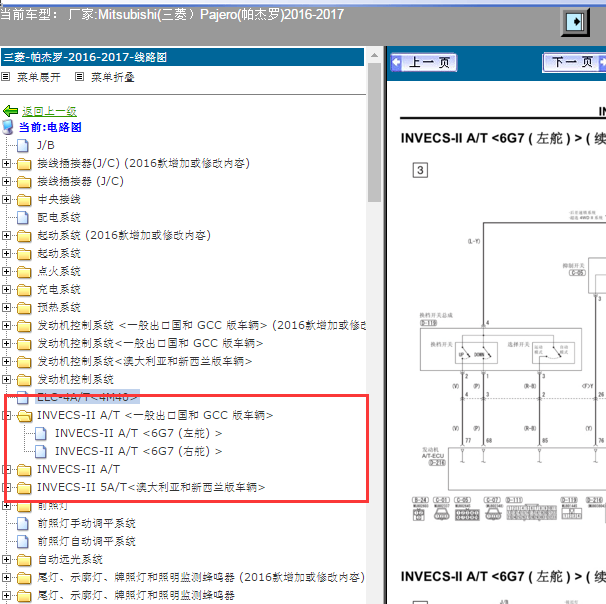This screenshot has height=604, width=606.
Task: Expand the 接线插接器 (J/C) folder node
Action: 6,181
